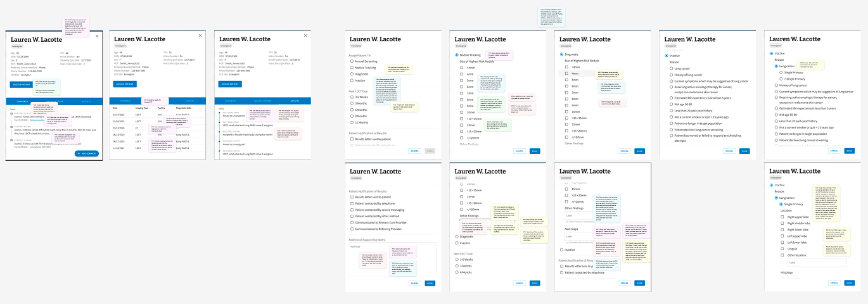868x304 pixels.
Task: Select the greater-than Single Primary radio
Action: [x=780, y=79]
